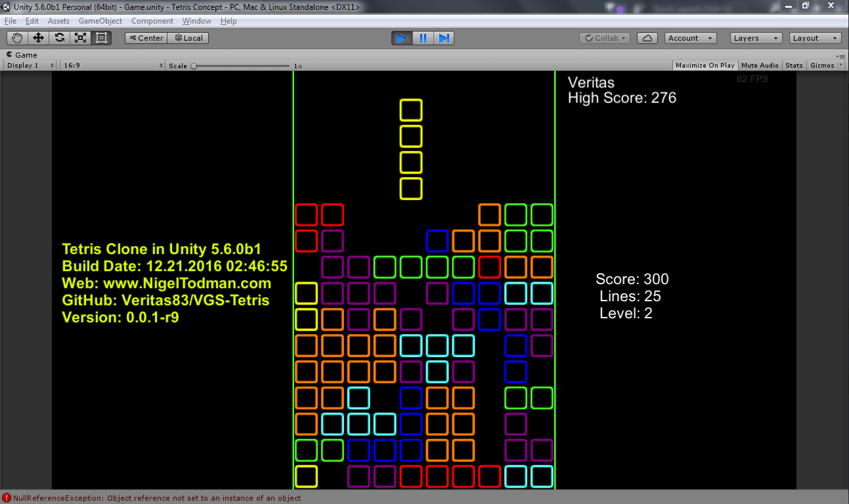The image size is (849, 504).
Task: Select the Rect Transform tool
Action: (x=100, y=37)
